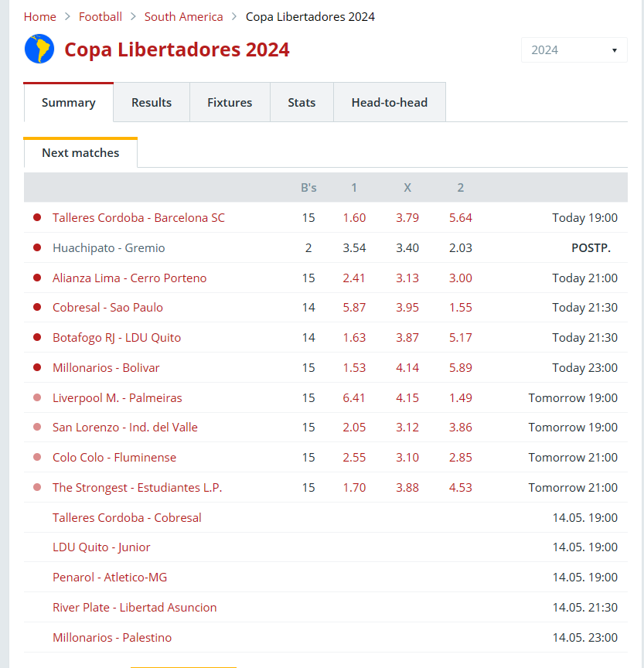Open the 2024 season dropdown
Image resolution: width=644 pixels, height=668 pixels.
point(574,50)
